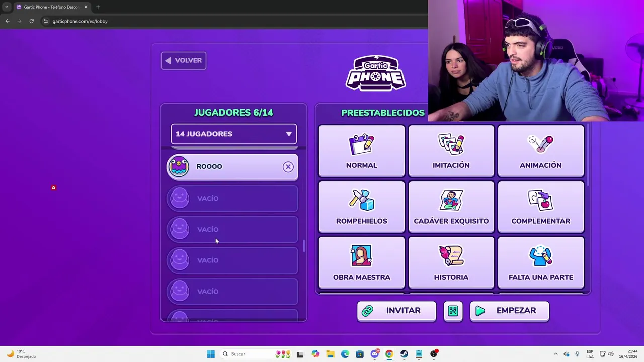
Task: Open Steam from the taskbar
Action: [x=404, y=354]
